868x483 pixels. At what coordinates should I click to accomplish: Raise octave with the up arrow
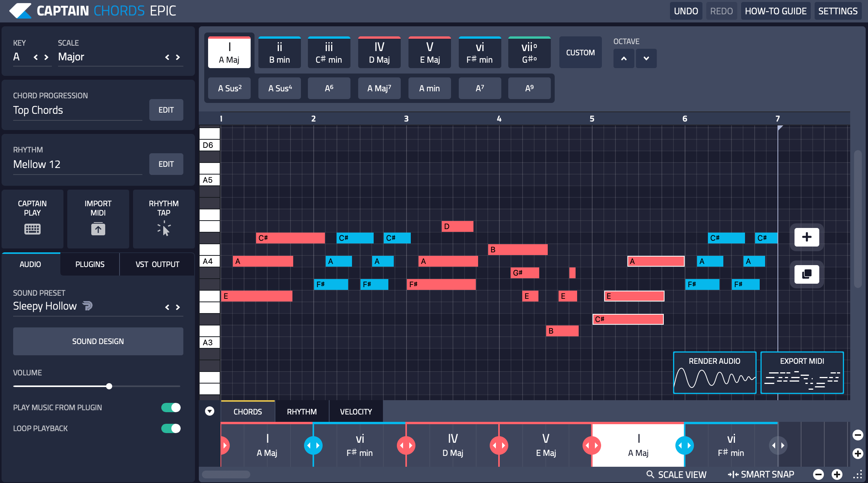click(624, 58)
